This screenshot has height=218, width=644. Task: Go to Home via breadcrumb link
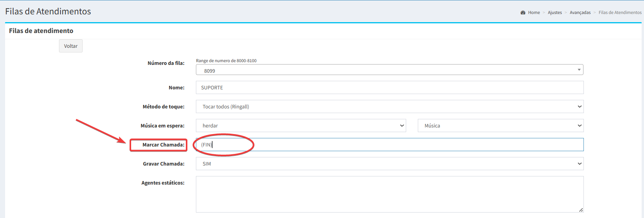coord(534,12)
